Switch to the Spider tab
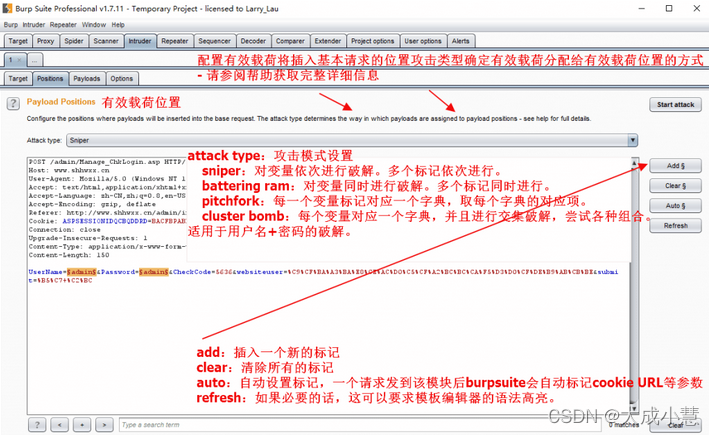 point(73,41)
